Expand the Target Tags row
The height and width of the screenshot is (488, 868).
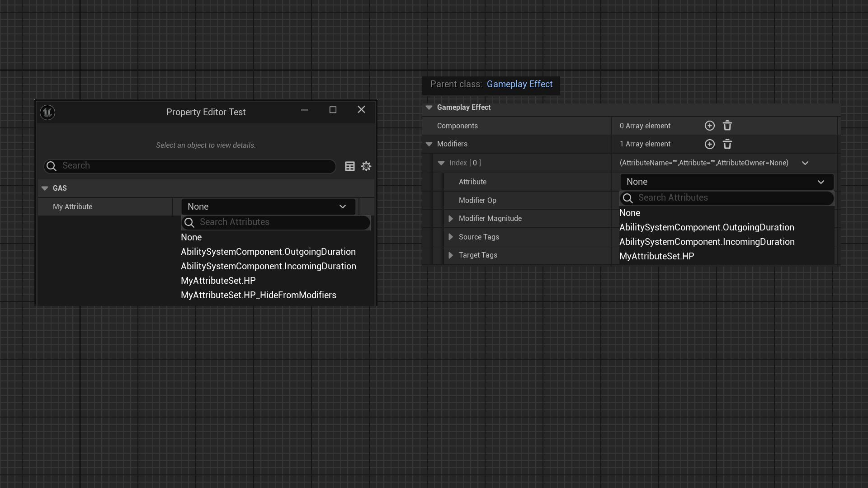451,255
